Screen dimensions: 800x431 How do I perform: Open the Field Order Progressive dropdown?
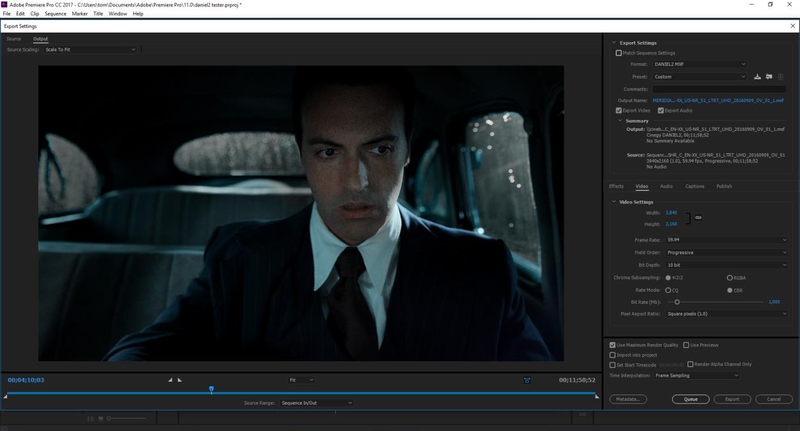click(727, 252)
